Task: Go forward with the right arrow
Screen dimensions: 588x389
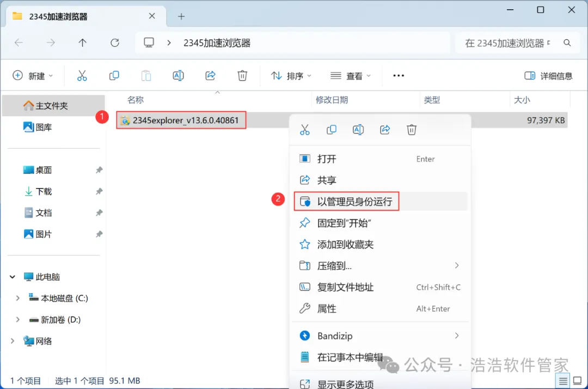Action: [51, 42]
